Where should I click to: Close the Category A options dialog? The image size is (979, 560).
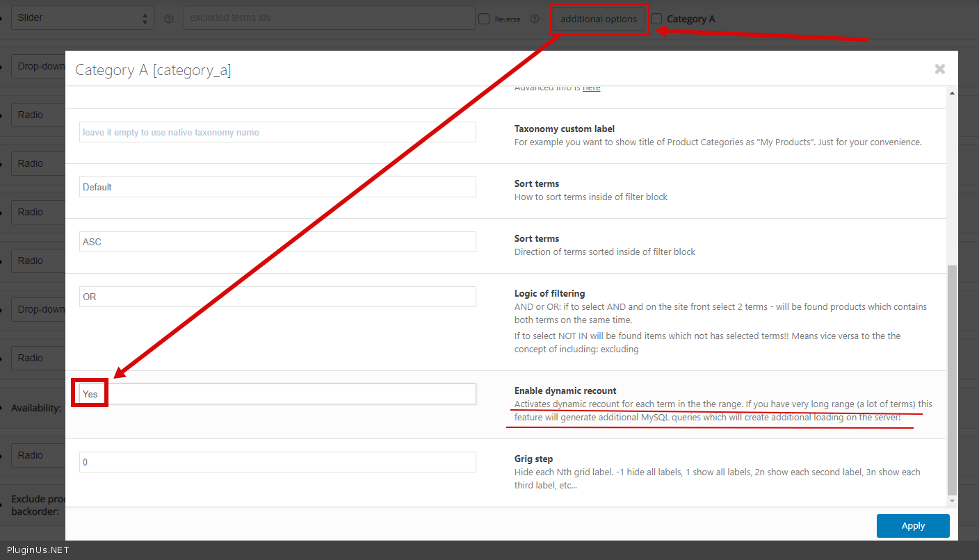939,69
